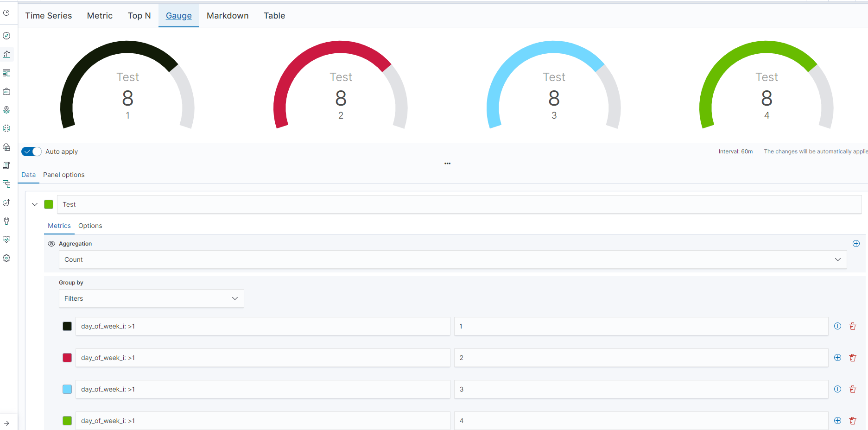Open Discover from the left navigation
Viewport: 868px width, 430px height.
(7, 36)
